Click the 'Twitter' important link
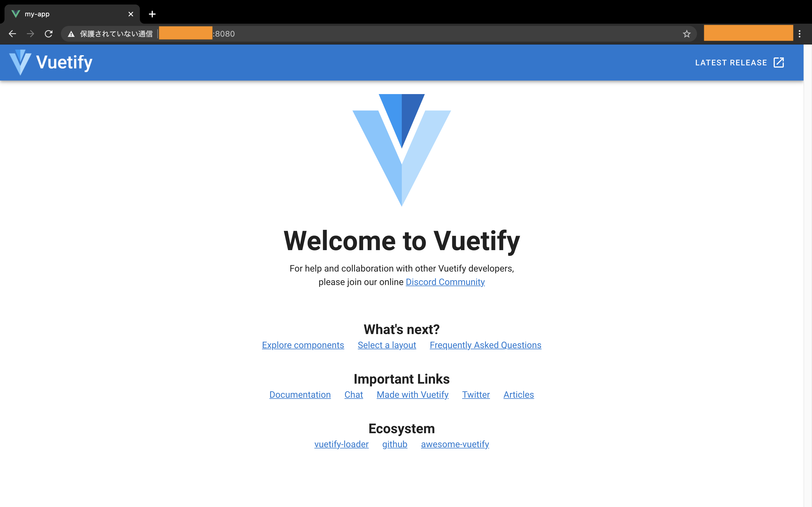The width and height of the screenshot is (812, 507). [476, 394]
